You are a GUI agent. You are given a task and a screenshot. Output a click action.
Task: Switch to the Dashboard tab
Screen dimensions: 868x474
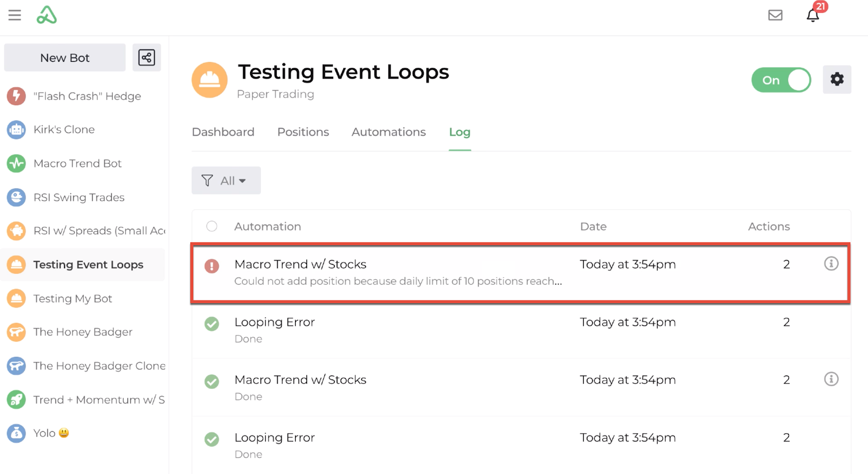pos(223,132)
